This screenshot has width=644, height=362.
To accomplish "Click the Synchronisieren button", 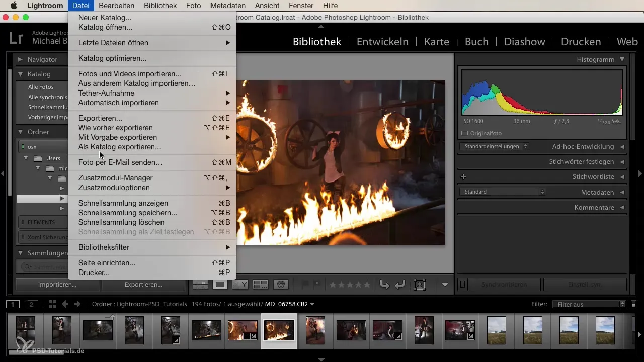I will (504, 285).
